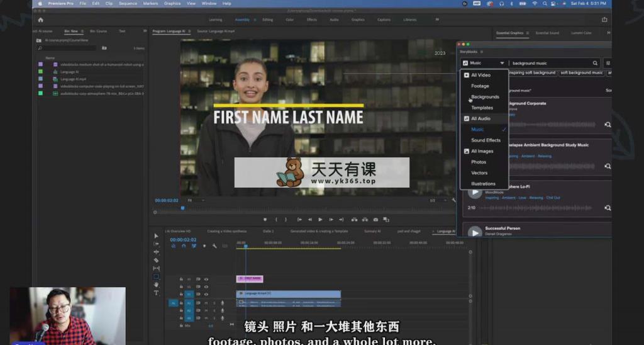Select the Track Select Forward tool
The image size is (644, 345).
156,244
